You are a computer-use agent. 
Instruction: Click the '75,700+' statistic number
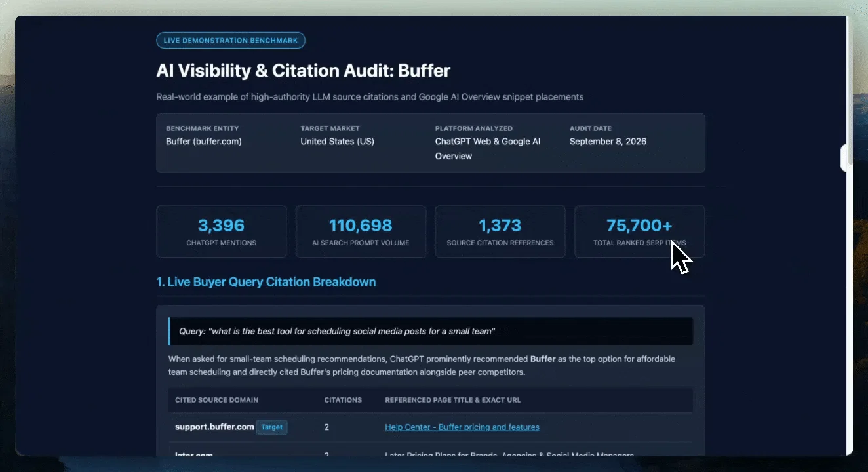(x=640, y=226)
